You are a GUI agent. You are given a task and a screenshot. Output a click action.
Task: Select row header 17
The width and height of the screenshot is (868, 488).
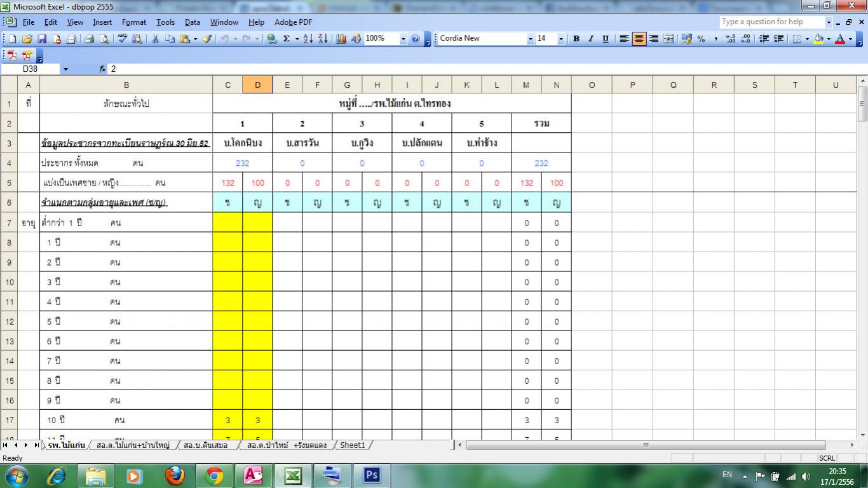[10, 420]
